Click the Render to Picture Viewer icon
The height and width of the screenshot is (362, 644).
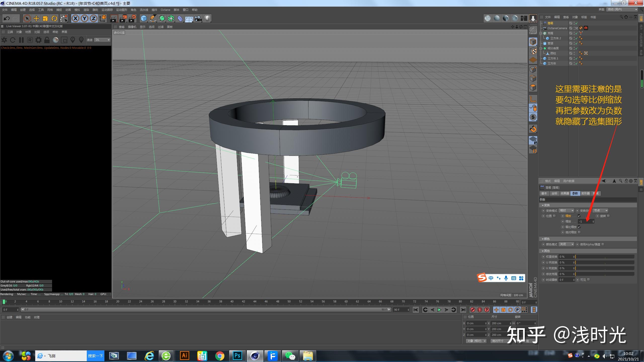(123, 18)
